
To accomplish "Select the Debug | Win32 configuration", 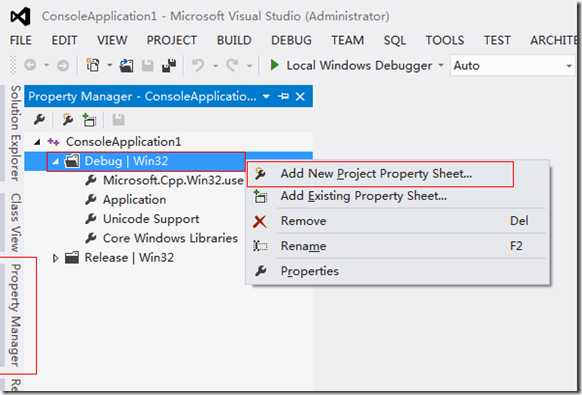I will (126, 161).
